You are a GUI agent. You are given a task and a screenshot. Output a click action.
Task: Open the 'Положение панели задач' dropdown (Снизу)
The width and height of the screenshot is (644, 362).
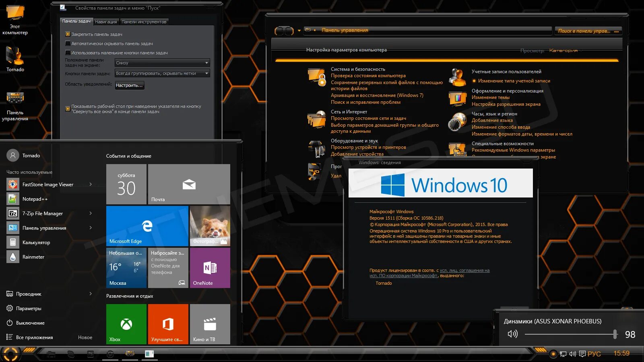pos(162,63)
